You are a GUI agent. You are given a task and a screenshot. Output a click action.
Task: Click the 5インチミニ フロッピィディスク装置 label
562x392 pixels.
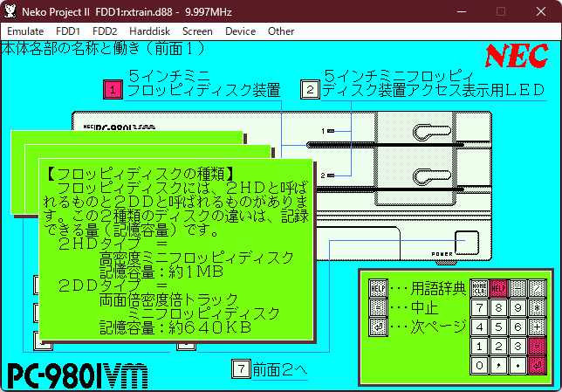pos(203,83)
